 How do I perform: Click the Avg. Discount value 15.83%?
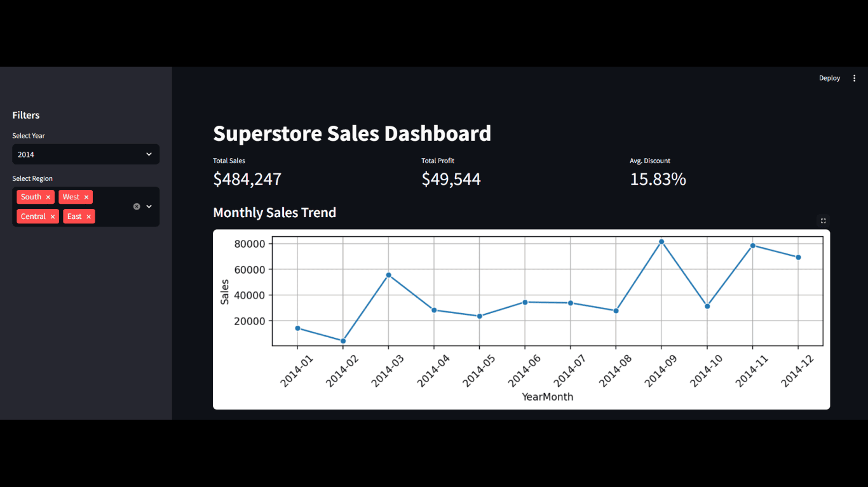[658, 180]
